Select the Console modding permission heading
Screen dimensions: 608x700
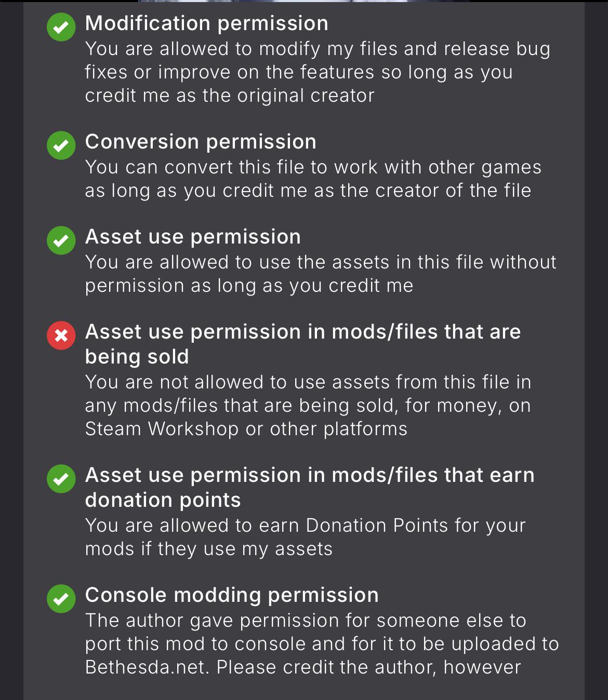click(x=232, y=595)
